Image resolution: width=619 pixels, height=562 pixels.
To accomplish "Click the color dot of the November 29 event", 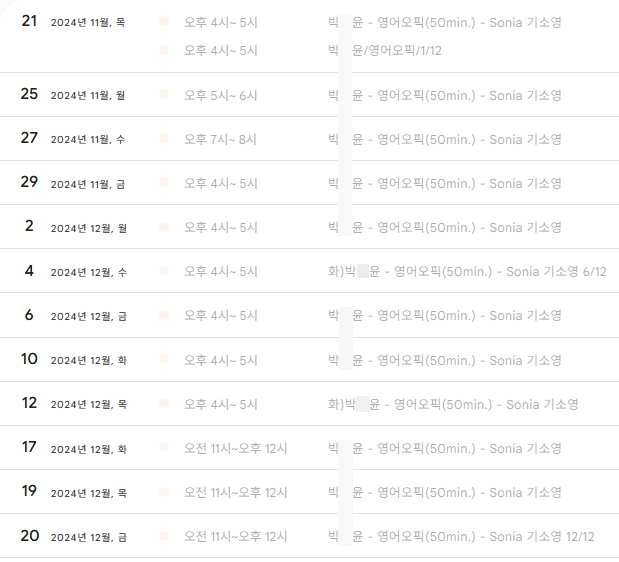I will (164, 182).
